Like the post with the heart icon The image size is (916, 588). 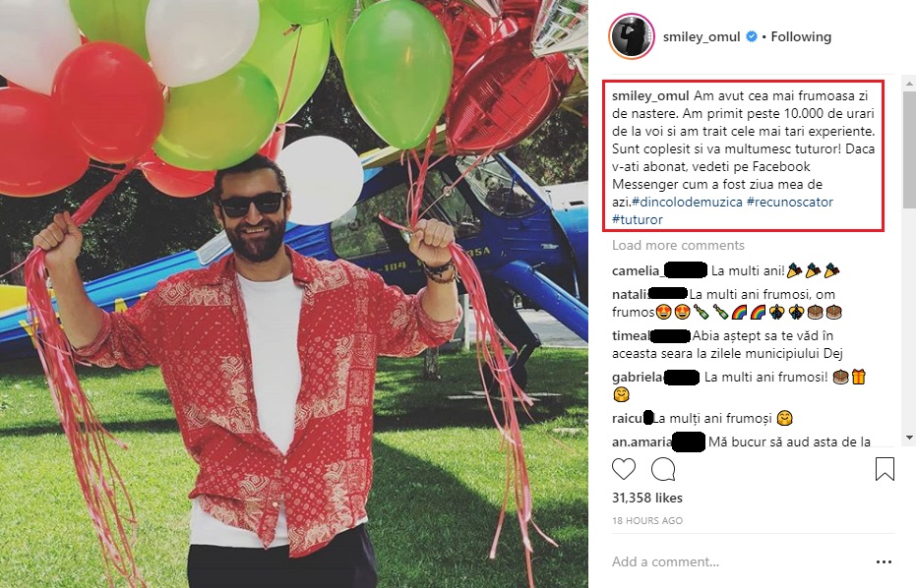click(624, 468)
